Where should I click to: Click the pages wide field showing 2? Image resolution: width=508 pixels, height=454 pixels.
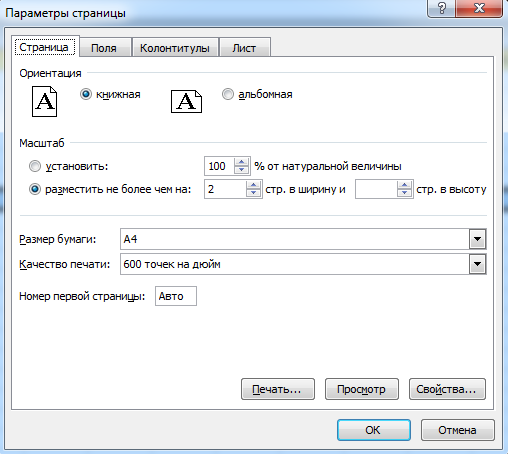coord(225,189)
